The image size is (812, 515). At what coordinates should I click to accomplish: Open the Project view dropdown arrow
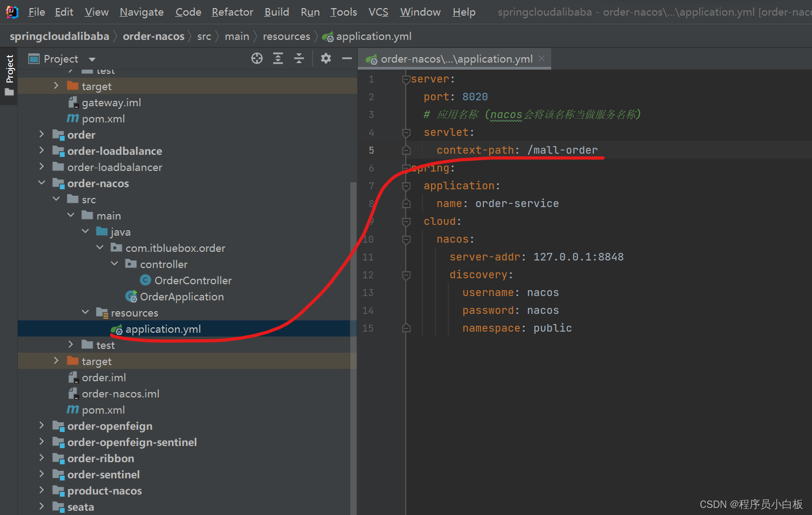coord(92,59)
